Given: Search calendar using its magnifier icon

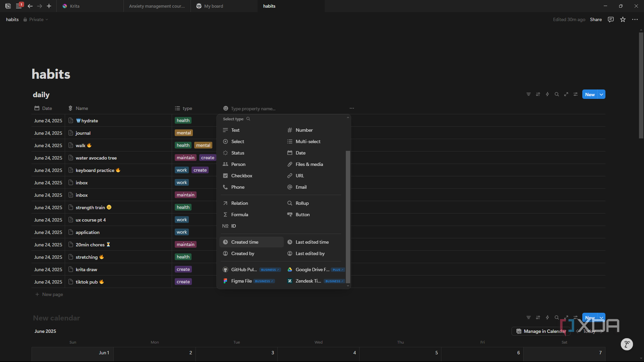Looking at the screenshot, I should tap(557, 318).
